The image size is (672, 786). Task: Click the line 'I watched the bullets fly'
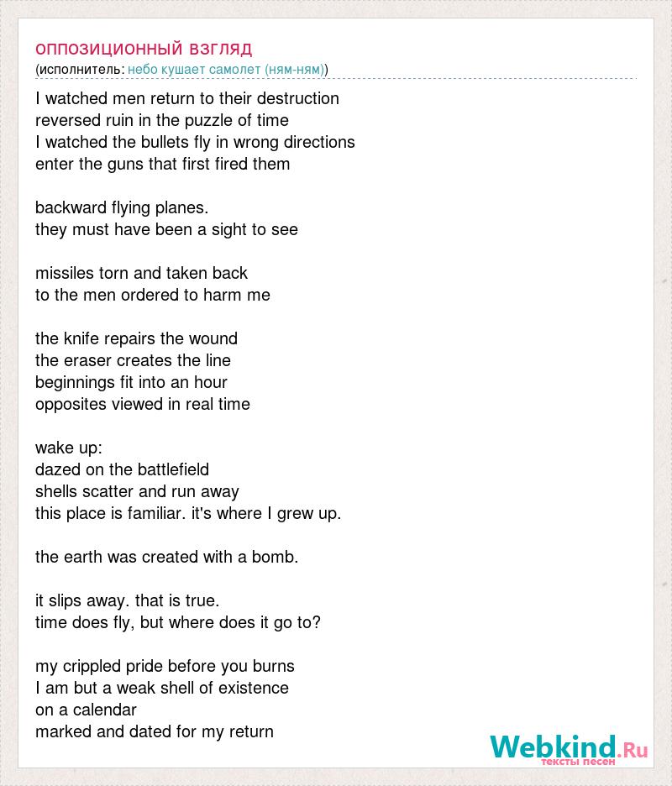pos(195,142)
